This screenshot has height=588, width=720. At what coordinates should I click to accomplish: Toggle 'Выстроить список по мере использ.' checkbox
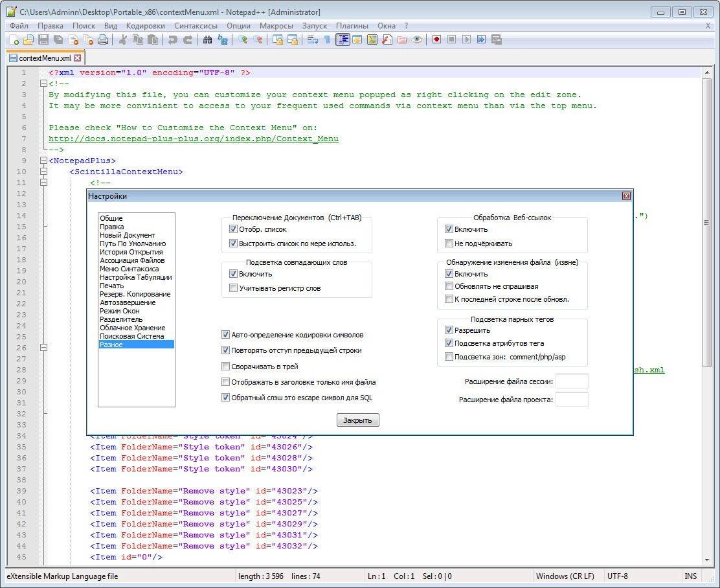coord(233,243)
